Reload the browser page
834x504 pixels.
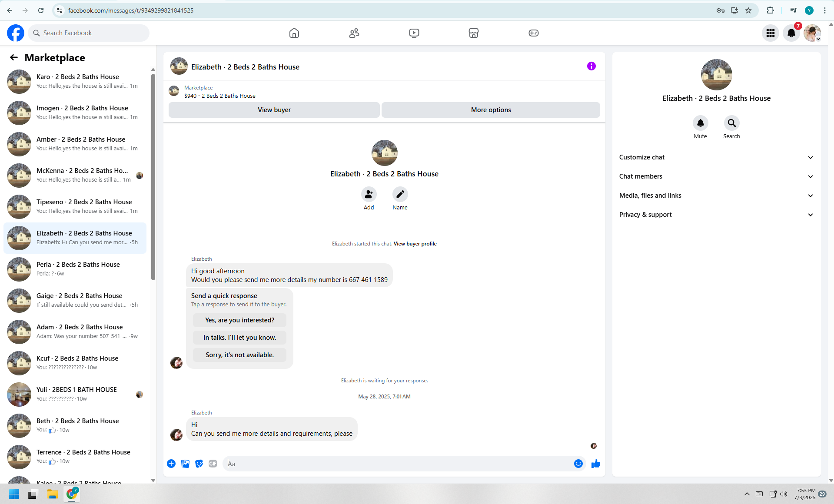tap(41, 10)
